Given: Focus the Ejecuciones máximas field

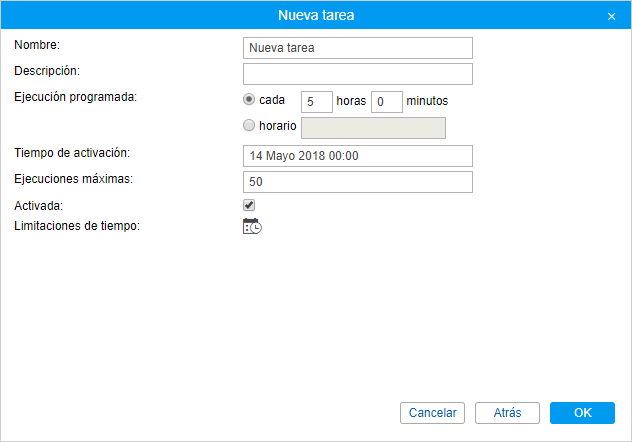Looking at the screenshot, I should tap(357, 182).
